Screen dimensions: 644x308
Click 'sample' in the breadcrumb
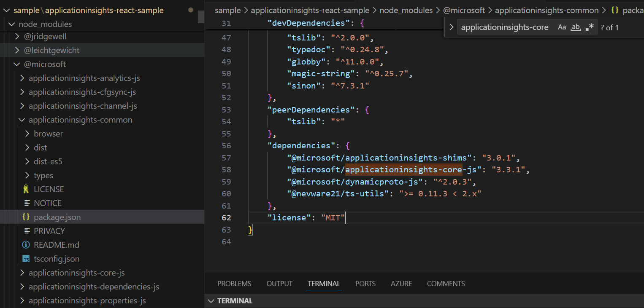click(x=227, y=10)
